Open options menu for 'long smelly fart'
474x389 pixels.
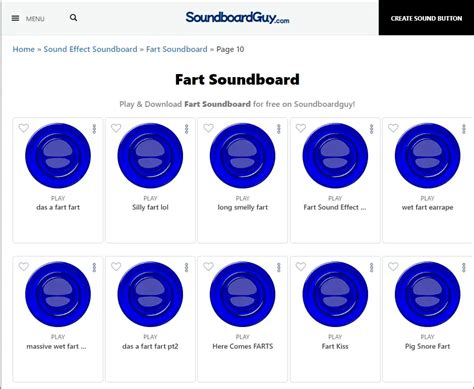(x=279, y=129)
